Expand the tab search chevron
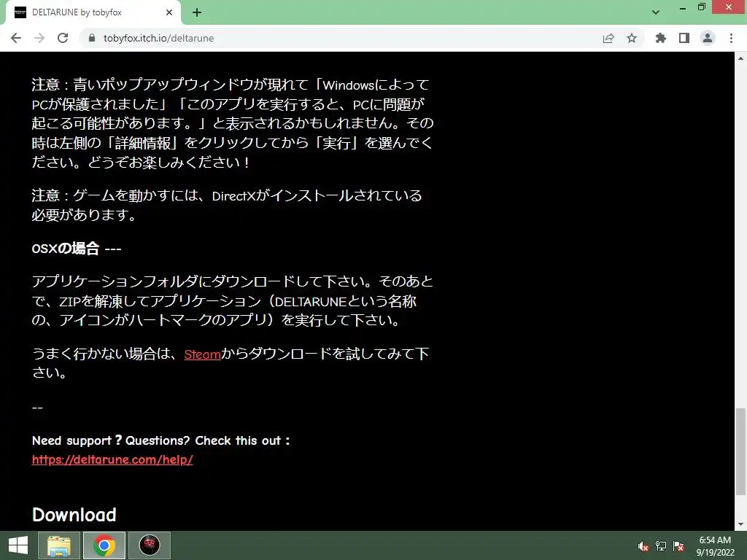 (x=656, y=12)
